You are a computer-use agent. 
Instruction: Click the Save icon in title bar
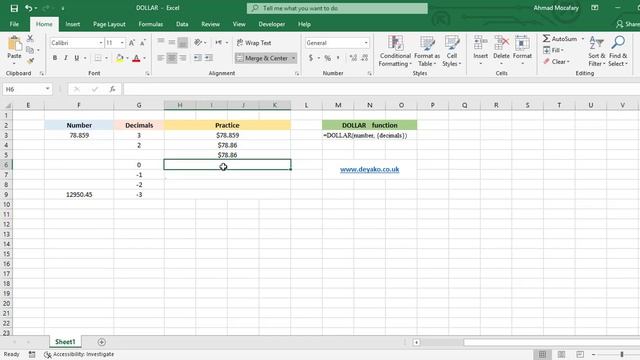click(x=14, y=8)
